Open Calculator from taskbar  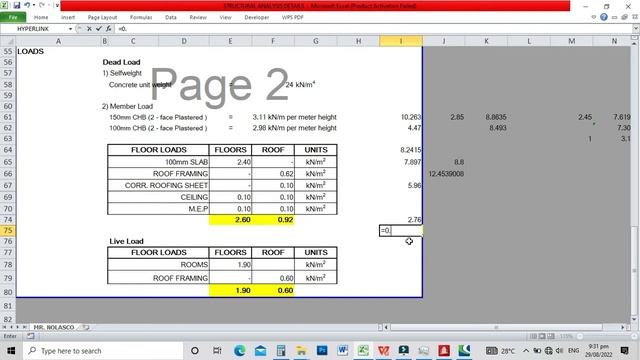tap(281, 351)
